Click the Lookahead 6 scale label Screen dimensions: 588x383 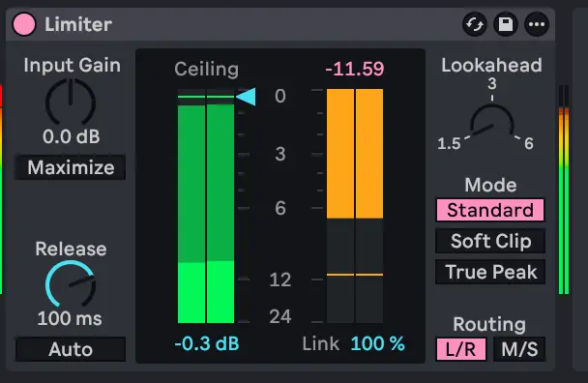(x=529, y=143)
